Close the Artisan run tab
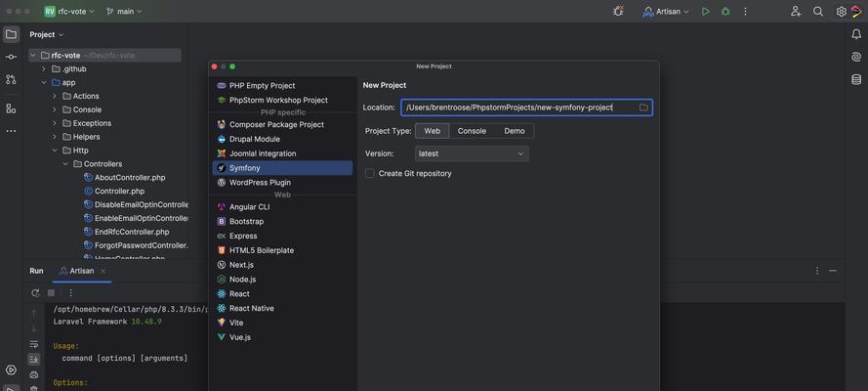 click(103, 271)
